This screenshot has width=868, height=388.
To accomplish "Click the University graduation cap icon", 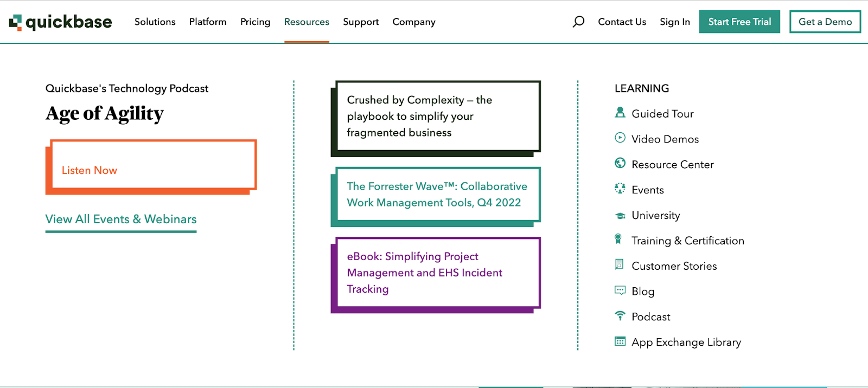I will point(620,216).
